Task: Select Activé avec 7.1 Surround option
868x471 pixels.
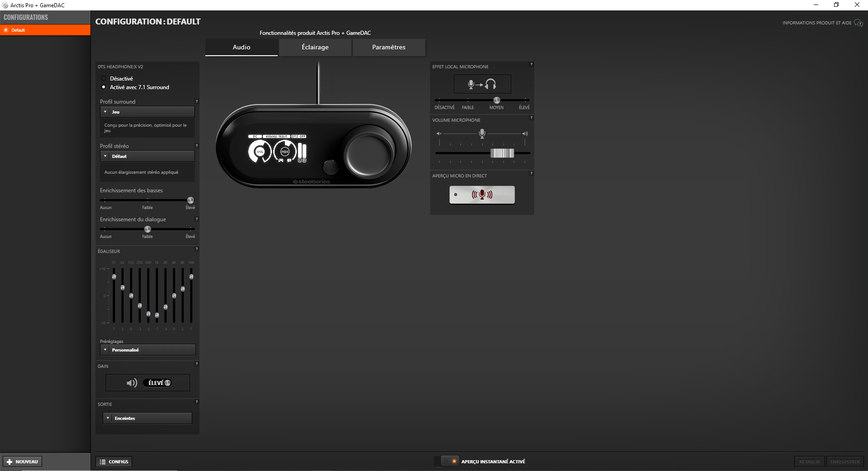Action: coord(104,87)
